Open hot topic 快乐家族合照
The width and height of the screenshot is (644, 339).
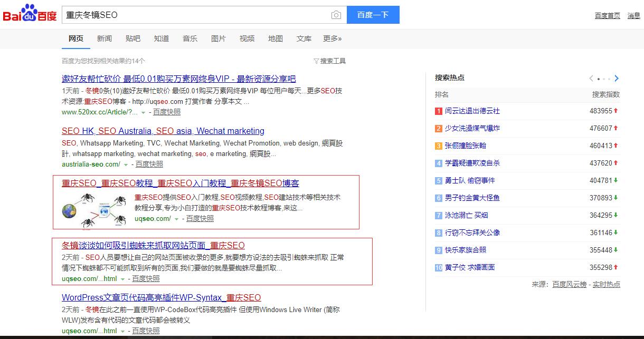466,250
